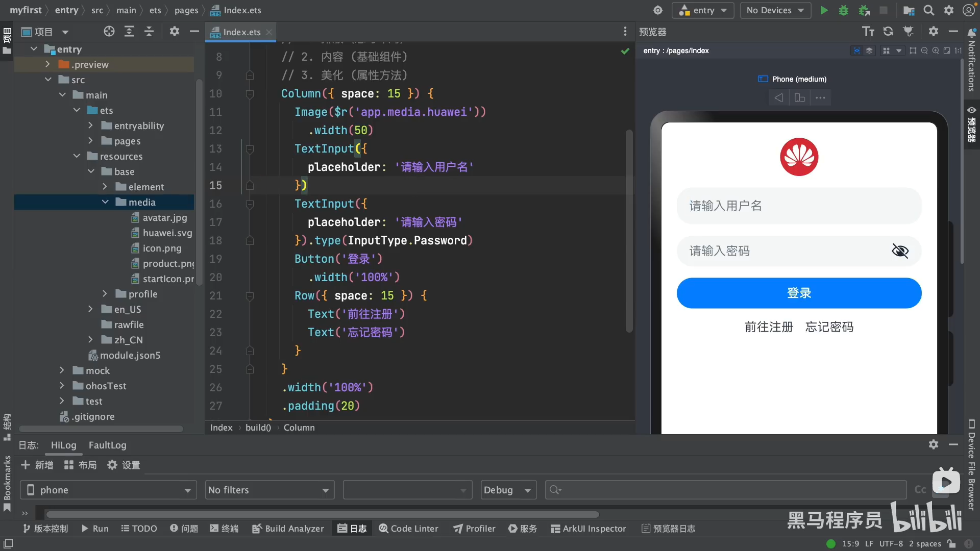Click the editor vertical scrollbar
This screenshot has height=551, width=980.
[x=629, y=231]
